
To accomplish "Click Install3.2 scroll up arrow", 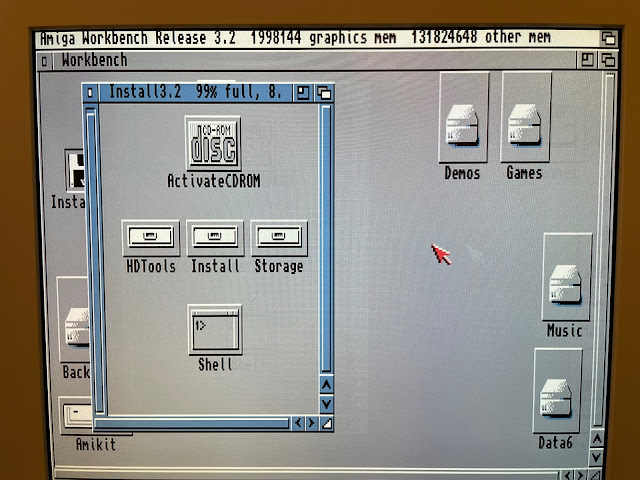I will coord(326,384).
